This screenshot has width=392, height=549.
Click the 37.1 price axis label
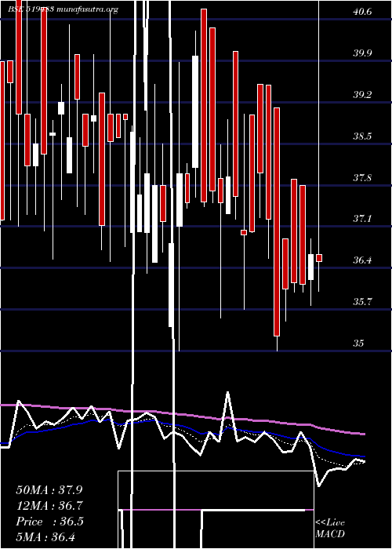pyautogui.click(x=362, y=219)
